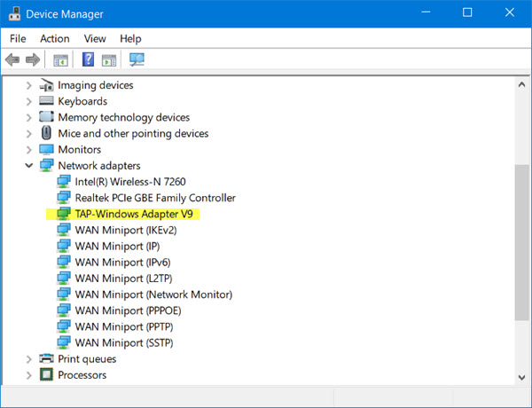Screen dimensions: 532x408
Task: Select TAP-Windows Adapter V9 label
Action: [134, 214]
